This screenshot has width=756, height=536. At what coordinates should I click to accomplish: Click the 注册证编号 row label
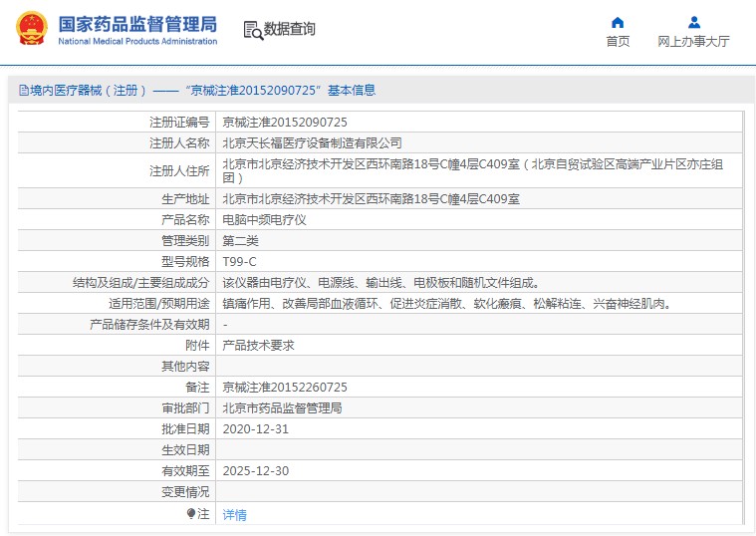pos(179,123)
